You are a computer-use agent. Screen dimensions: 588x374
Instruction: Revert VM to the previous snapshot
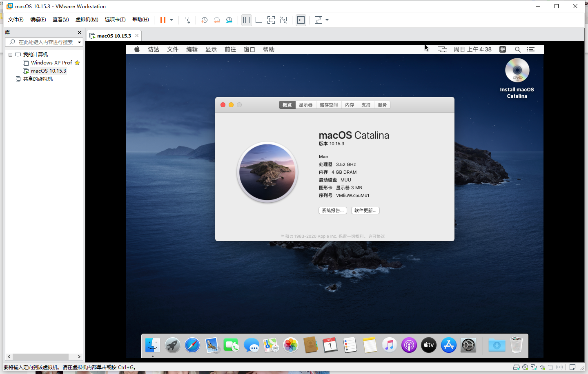[x=217, y=20]
